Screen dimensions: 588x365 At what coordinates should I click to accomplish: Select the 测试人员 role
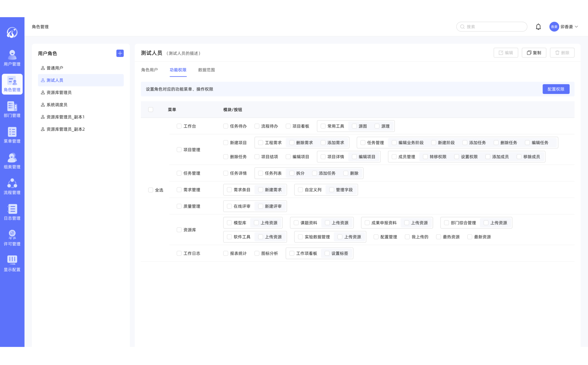coord(81,80)
